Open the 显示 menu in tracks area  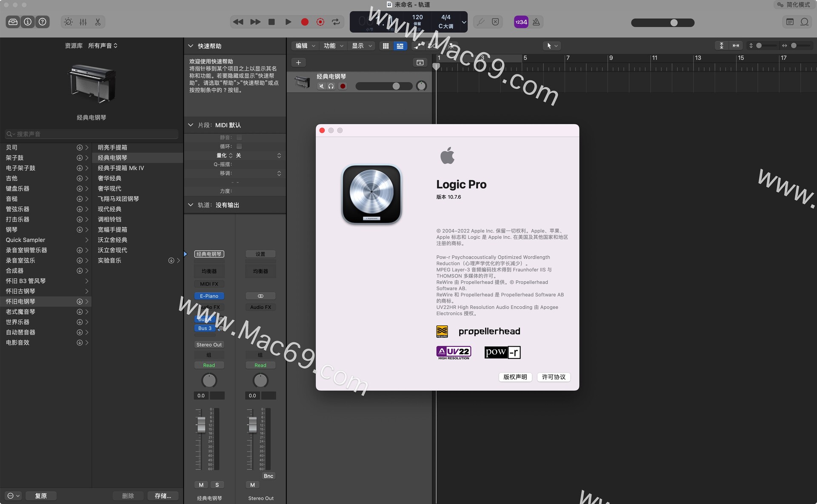(x=362, y=46)
